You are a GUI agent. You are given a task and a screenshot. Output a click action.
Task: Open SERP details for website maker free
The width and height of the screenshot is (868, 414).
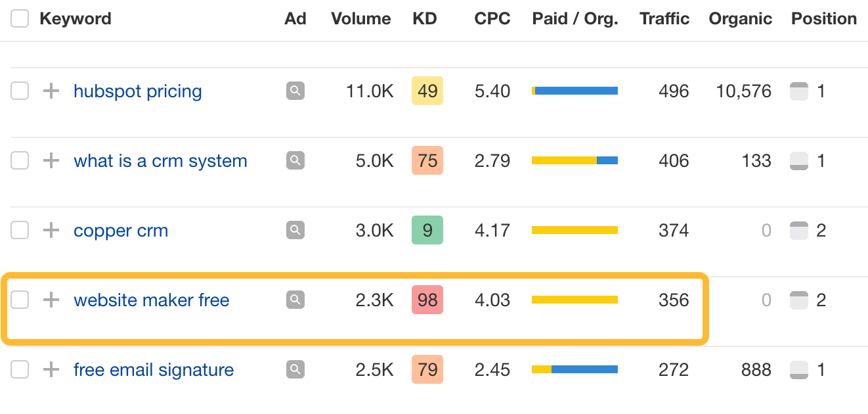coord(295,300)
